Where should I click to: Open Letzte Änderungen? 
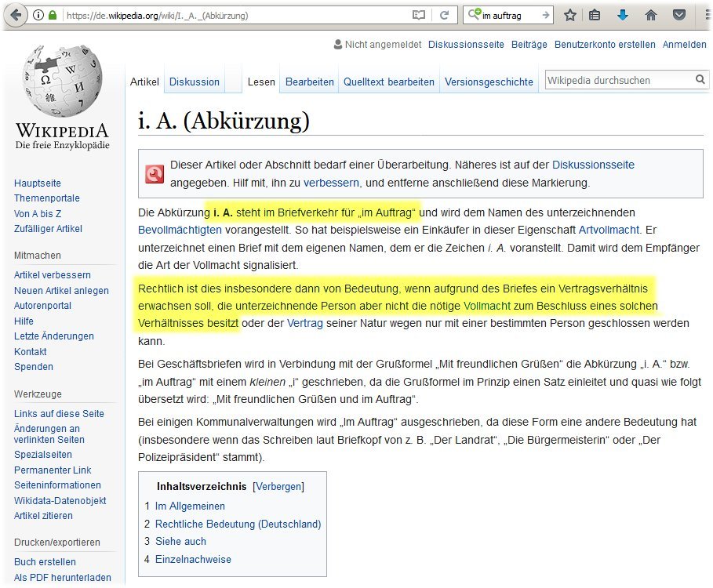point(54,336)
